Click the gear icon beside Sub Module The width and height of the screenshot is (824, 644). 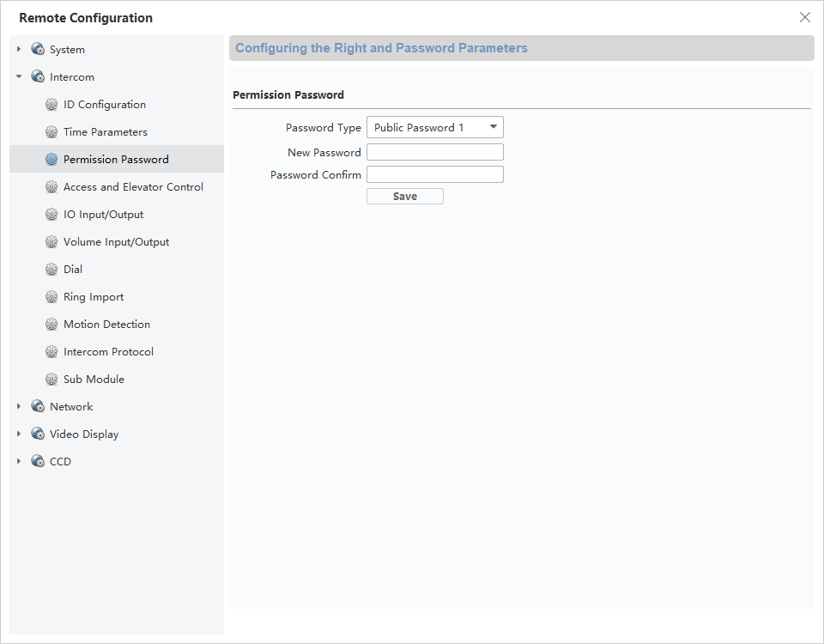51,380
